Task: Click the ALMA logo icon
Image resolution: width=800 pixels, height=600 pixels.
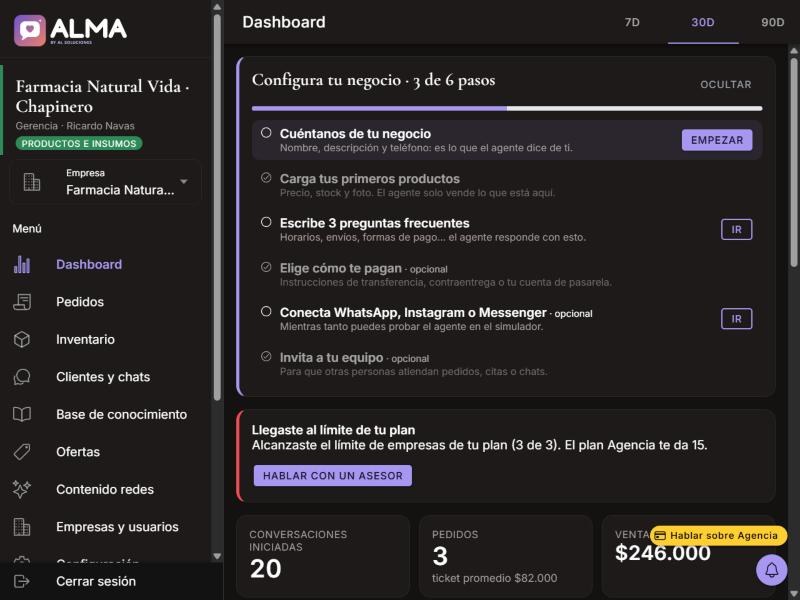Action: pyautogui.click(x=30, y=31)
